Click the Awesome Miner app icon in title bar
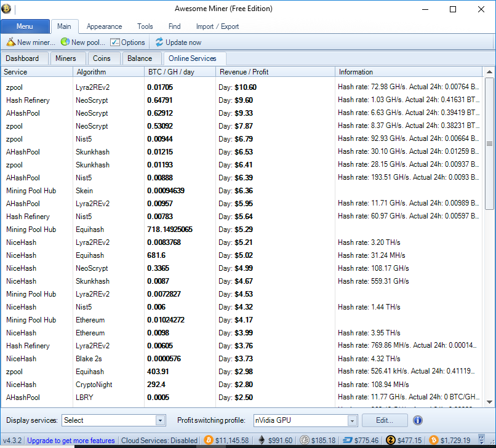The width and height of the screenshot is (496, 448). (6, 9)
